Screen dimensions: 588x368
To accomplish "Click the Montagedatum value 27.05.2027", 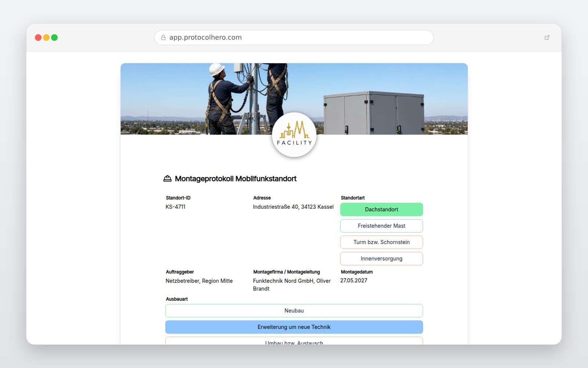I will click(x=354, y=280).
